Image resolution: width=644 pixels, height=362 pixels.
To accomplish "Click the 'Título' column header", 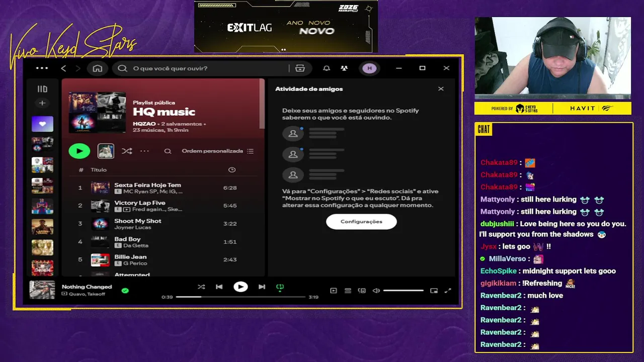I will click(99, 170).
